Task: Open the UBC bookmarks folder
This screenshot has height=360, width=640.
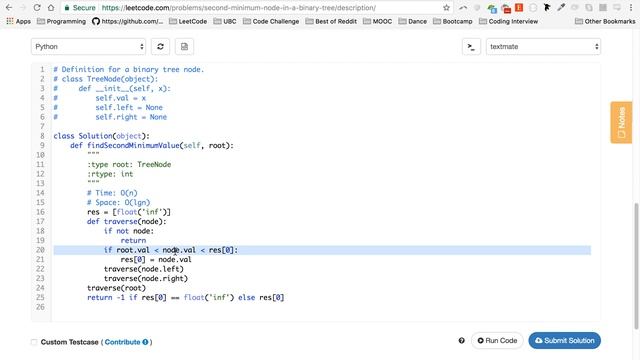Action: coord(225,21)
